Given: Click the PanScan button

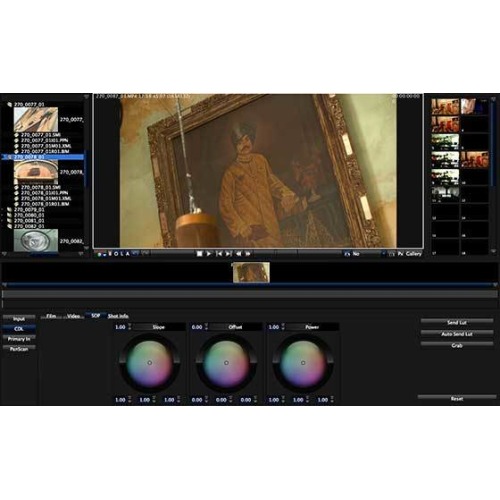Looking at the screenshot, I should click(19, 349).
